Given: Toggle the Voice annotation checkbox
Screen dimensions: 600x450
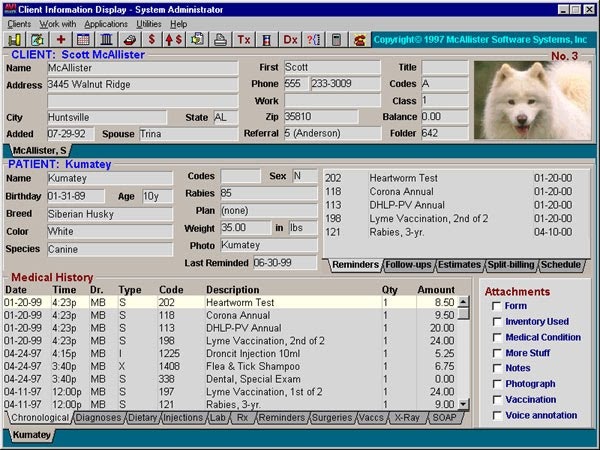Looking at the screenshot, I should 497,415.
